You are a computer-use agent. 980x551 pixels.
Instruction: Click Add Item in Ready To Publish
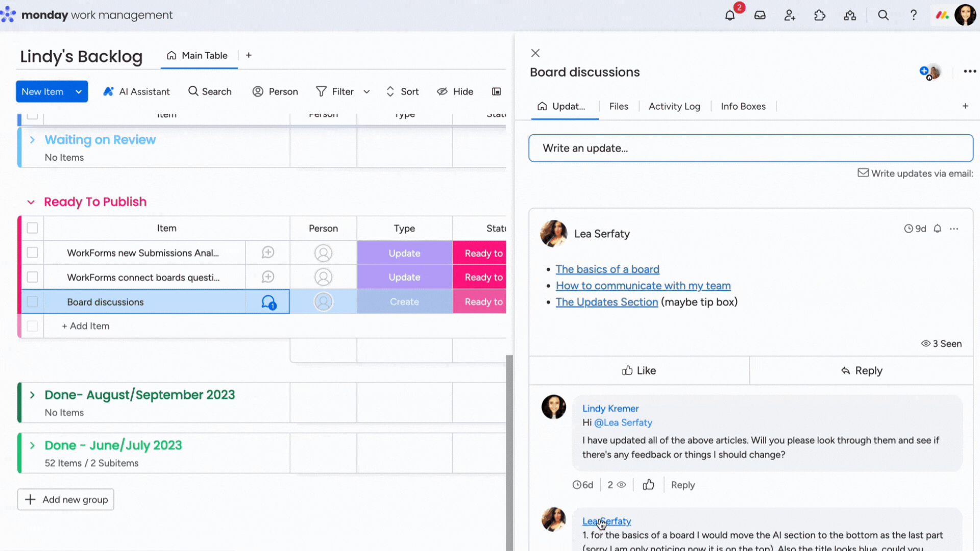(x=86, y=326)
